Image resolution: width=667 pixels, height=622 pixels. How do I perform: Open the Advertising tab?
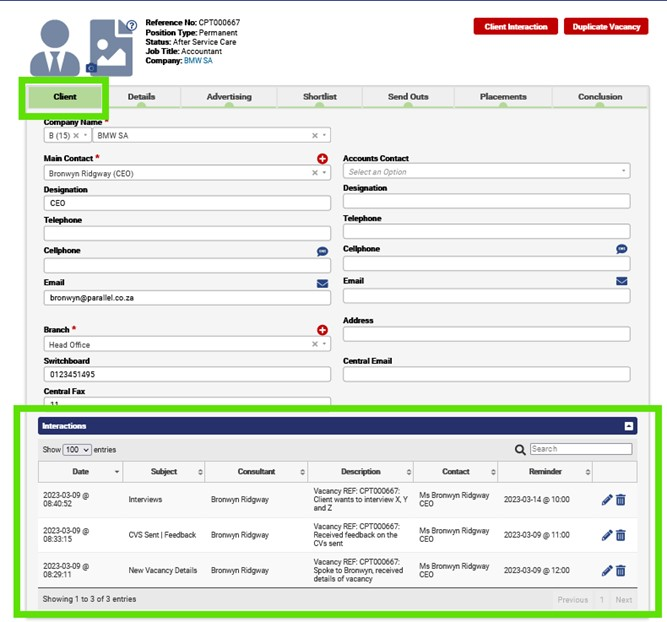229,97
